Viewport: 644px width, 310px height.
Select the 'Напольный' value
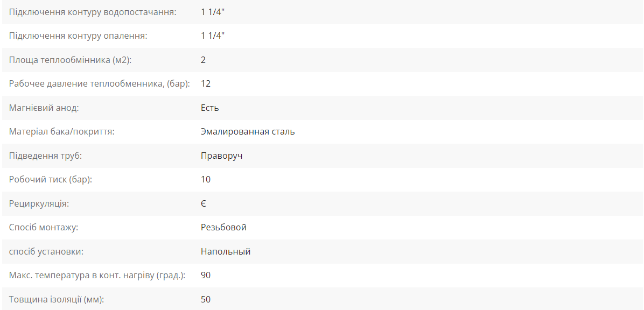click(226, 251)
